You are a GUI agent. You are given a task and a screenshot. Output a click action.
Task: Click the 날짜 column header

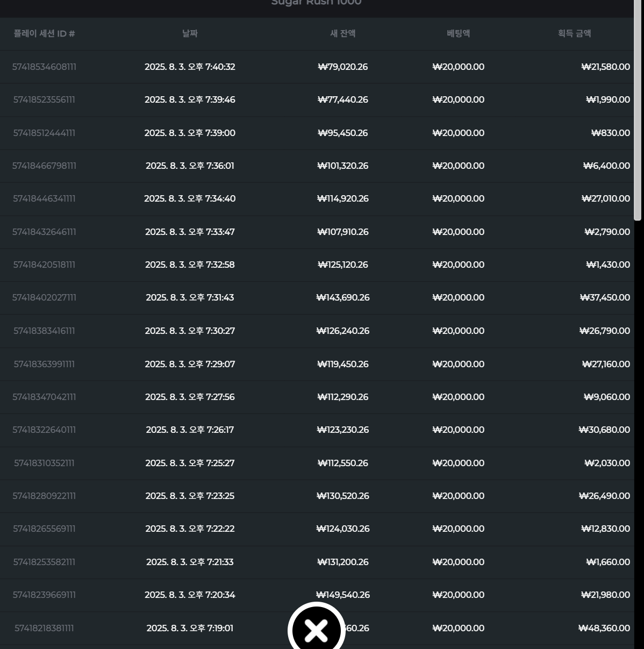tap(190, 33)
